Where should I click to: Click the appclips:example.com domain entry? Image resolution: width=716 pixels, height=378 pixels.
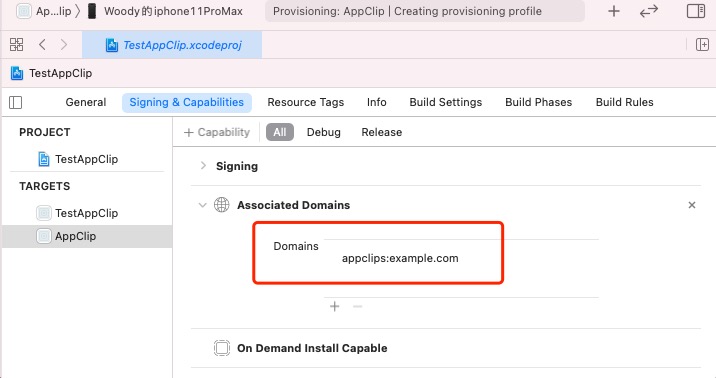tap(400, 258)
